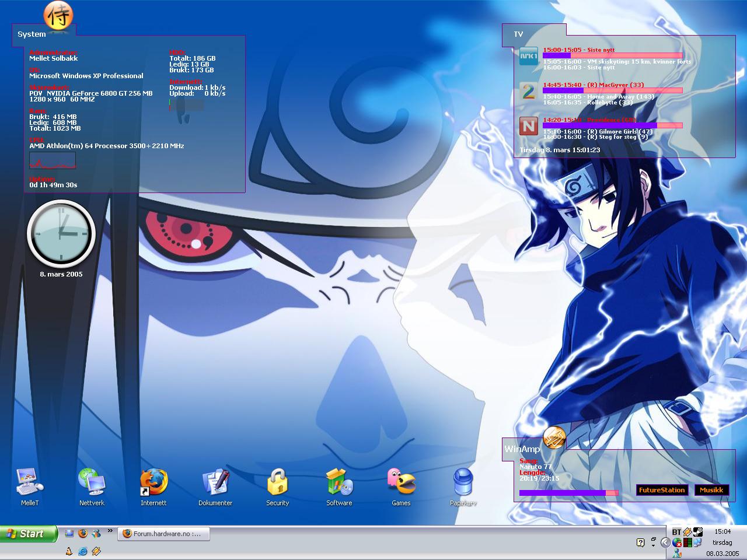Viewport: 747px width, 560px height.
Task: Open the Software desktop icon
Action: coord(339,487)
